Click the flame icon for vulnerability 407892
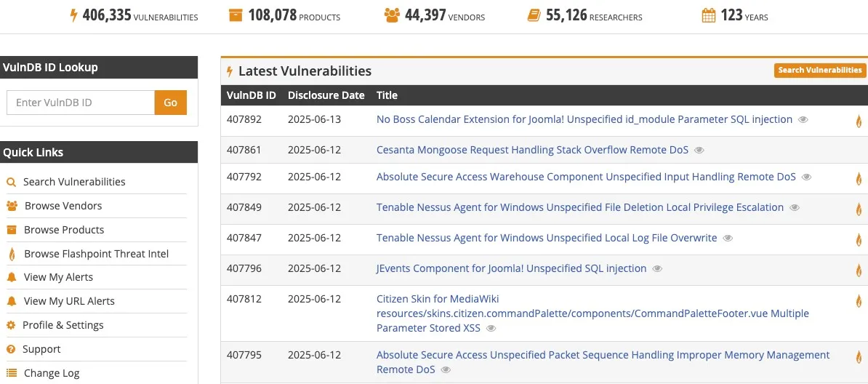The image size is (868, 384). pos(859,121)
